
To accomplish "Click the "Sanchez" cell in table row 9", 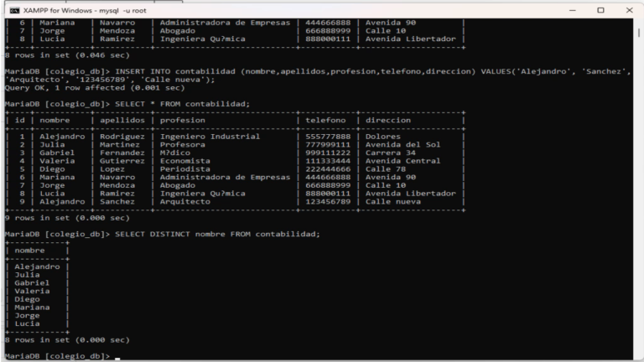I will (117, 201).
